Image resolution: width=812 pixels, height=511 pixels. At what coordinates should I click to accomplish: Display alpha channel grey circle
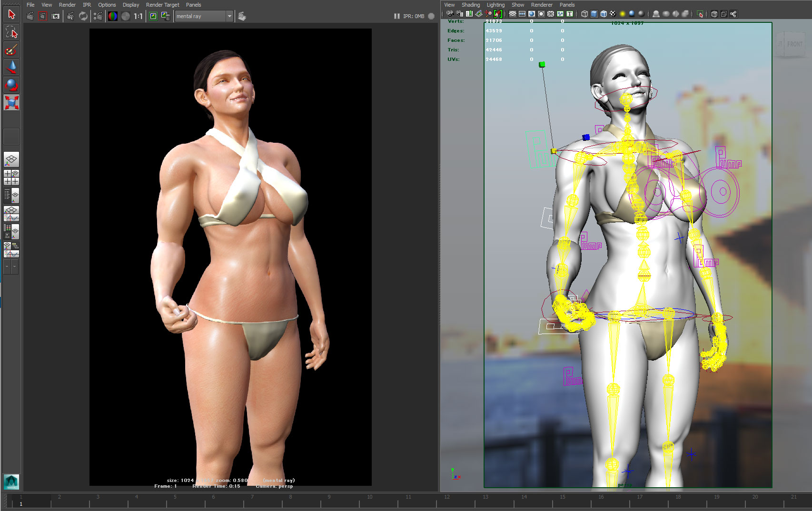(126, 16)
